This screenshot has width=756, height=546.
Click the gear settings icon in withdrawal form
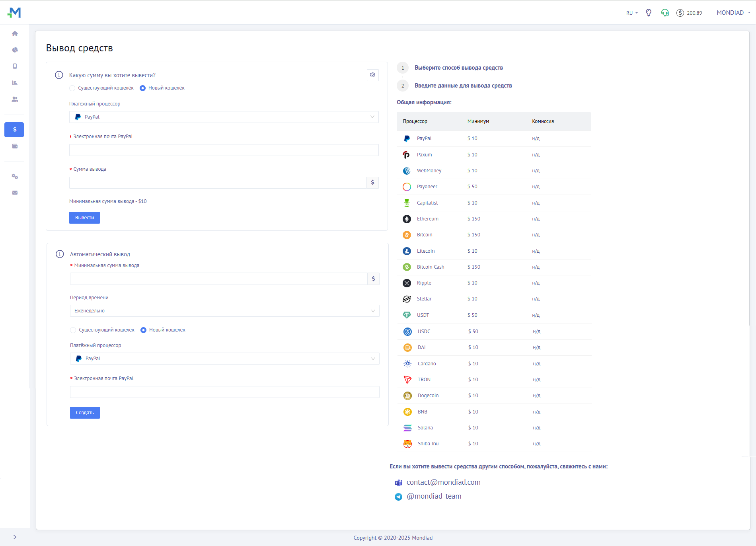pyautogui.click(x=372, y=75)
